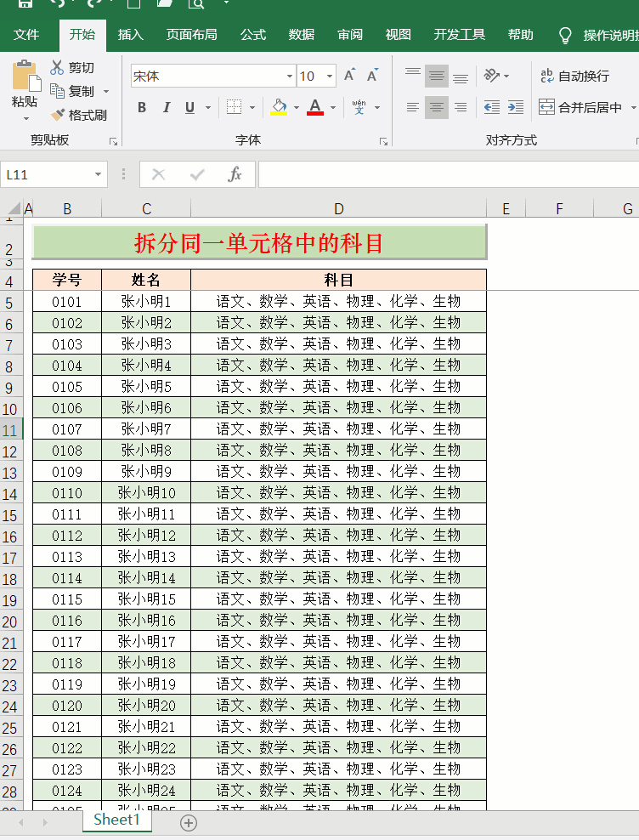The width and height of the screenshot is (639, 840).
Task: Expand fill color dropdown arrow
Action: 297,108
